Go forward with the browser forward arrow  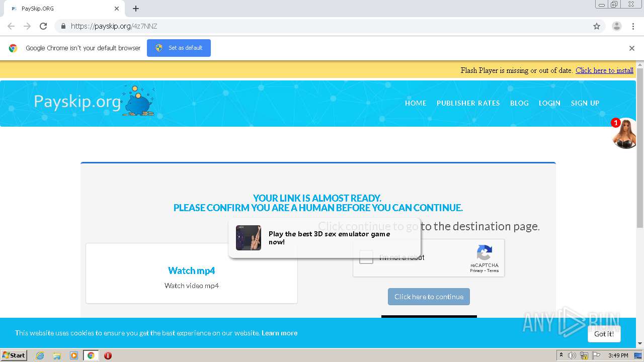[27, 26]
